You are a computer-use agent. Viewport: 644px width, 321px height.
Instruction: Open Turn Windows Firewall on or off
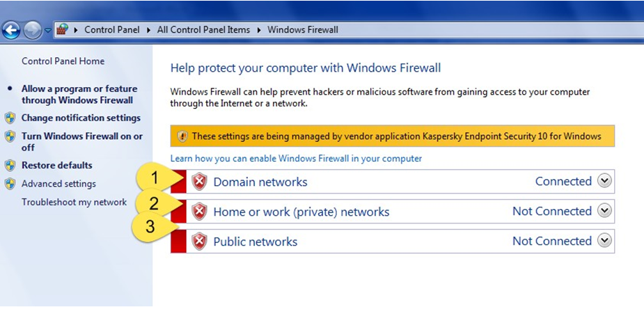click(x=82, y=142)
